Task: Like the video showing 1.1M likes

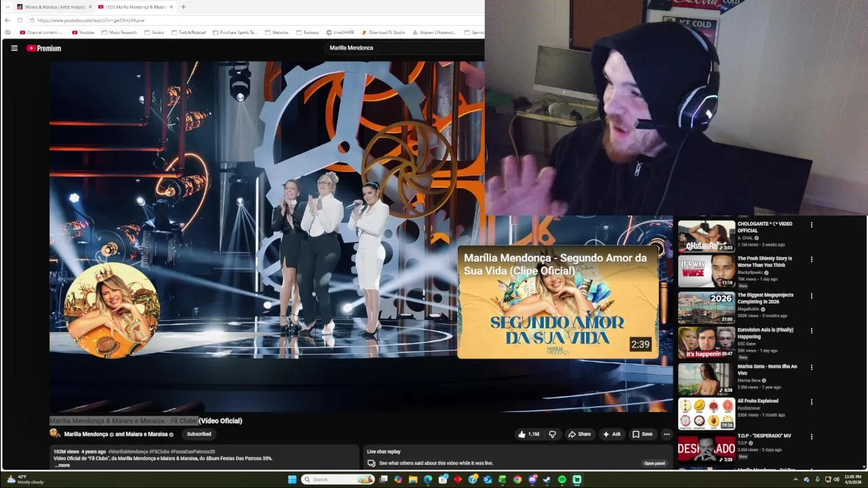Action: [x=529, y=434]
